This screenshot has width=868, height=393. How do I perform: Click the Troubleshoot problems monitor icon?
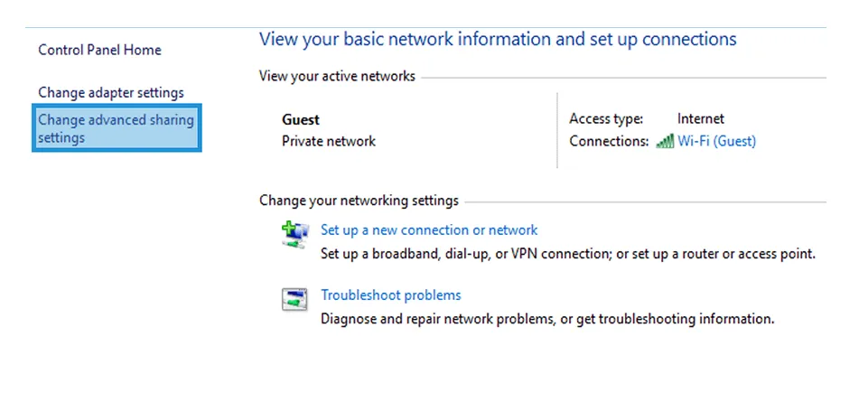294,299
